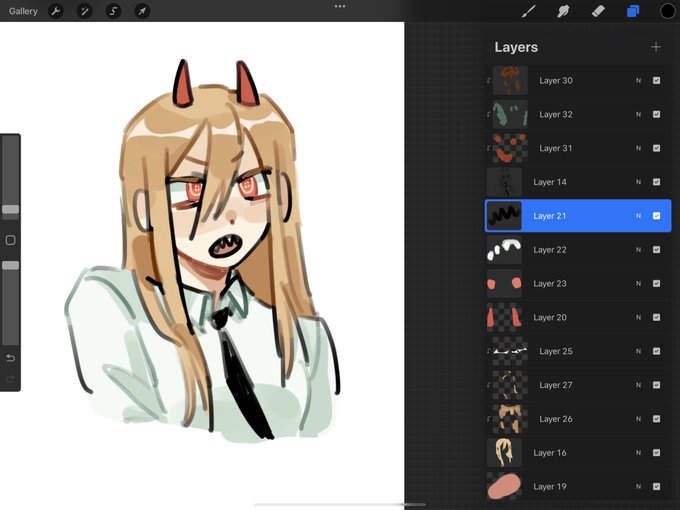Viewport: 680px width, 510px height.
Task: Undo the last stroke
Action: 10,358
